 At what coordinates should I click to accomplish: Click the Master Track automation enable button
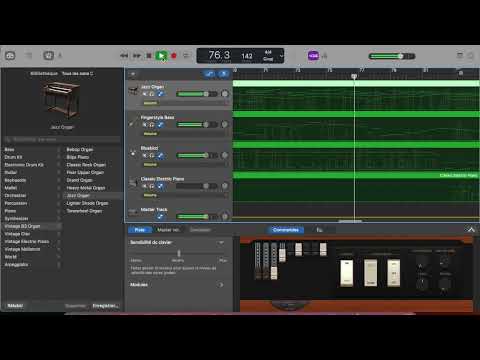point(160,217)
